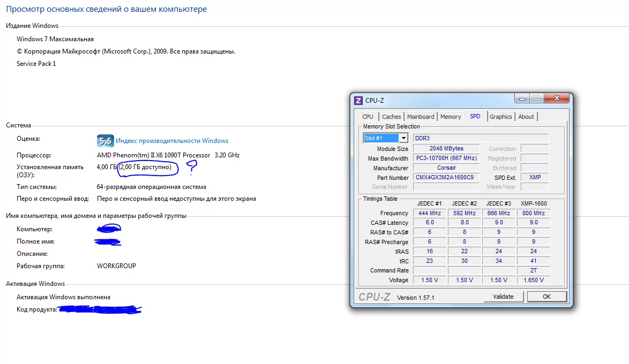629x364 pixels.
Task: Open the Caches tab
Action: click(x=391, y=117)
